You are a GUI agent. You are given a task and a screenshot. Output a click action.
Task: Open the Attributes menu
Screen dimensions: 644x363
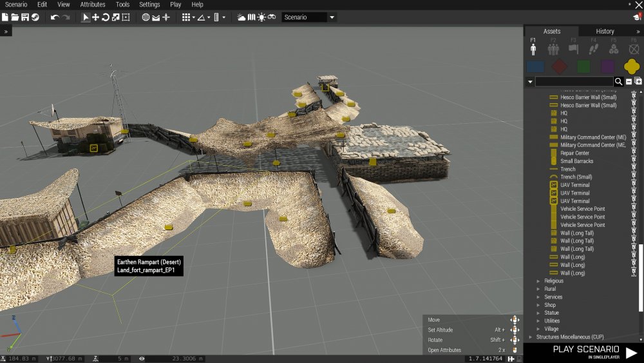click(x=92, y=5)
